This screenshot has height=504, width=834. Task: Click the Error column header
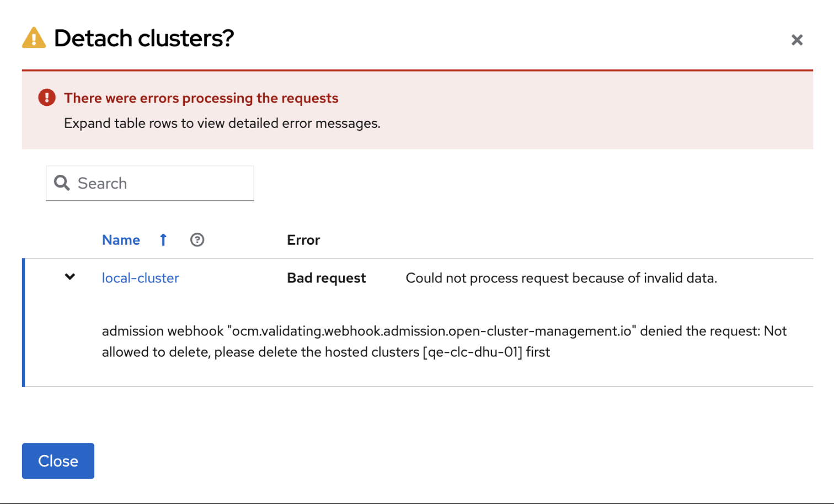303,240
